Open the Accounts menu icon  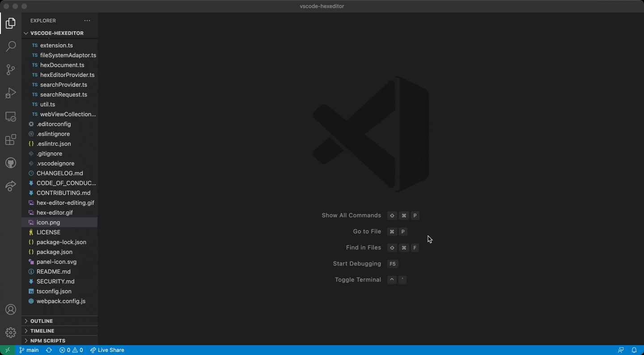point(11,309)
